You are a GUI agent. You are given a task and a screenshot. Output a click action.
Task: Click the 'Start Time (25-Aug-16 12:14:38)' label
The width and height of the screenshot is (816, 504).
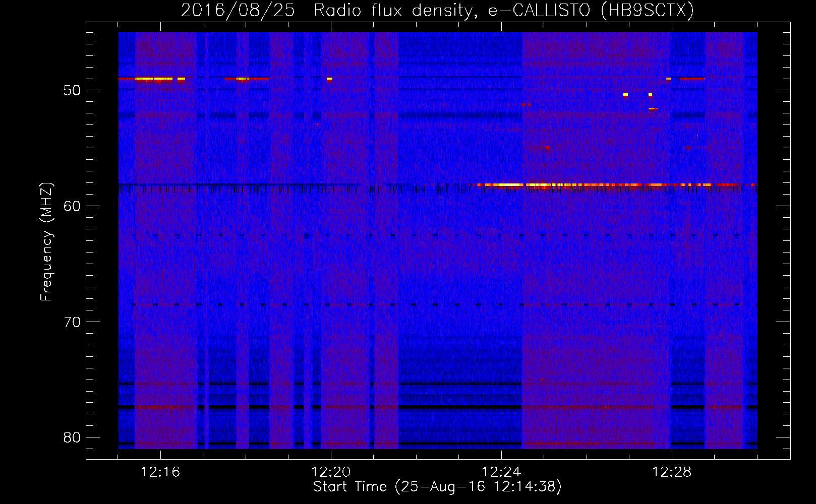[x=437, y=487]
